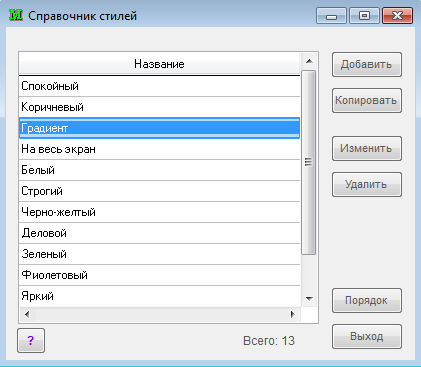
Task: Click the scroll up arrow of the list
Action: tap(309, 61)
